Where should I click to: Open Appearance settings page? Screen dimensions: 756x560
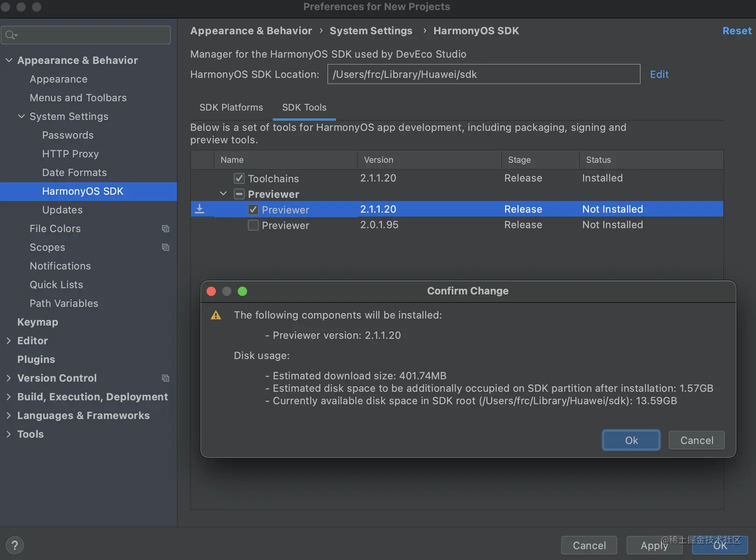pos(58,79)
